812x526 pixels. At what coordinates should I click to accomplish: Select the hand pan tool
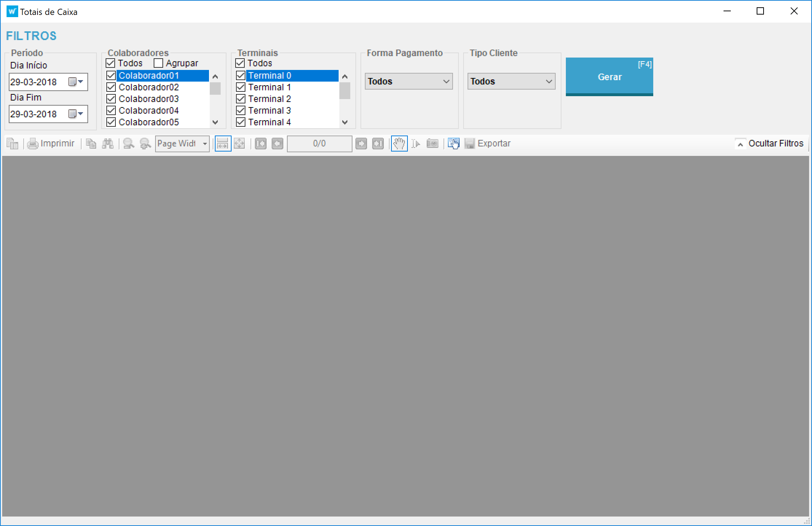pyautogui.click(x=399, y=144)
